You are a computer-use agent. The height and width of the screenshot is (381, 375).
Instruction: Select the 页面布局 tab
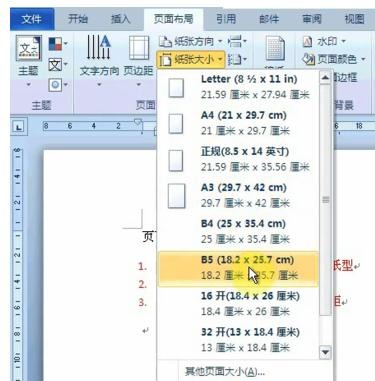tap(173, 19)
